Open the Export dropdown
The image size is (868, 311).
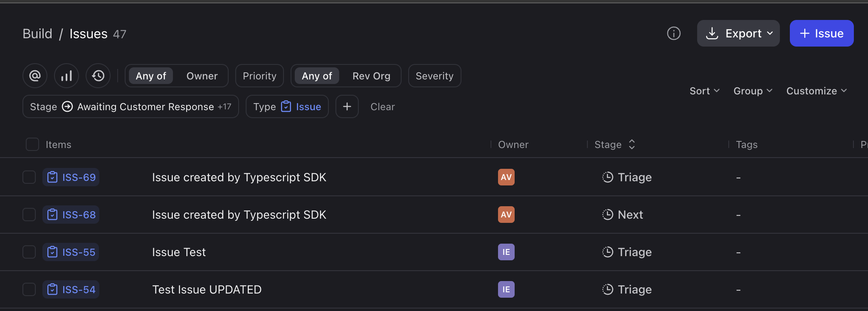pyautogui.click(x=738, y=33)
